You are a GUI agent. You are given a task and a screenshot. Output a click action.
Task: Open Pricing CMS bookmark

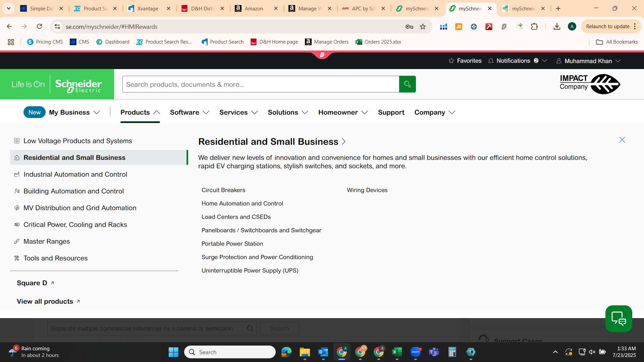45,42
